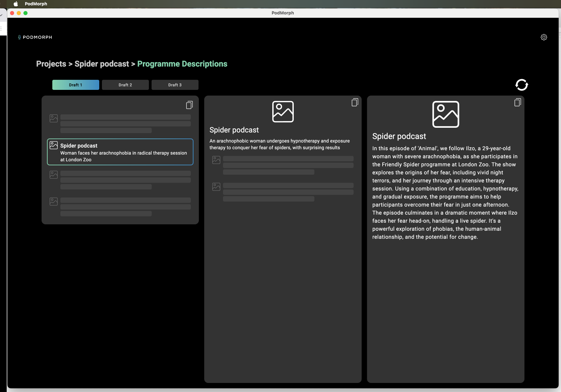
Task: Open the Draft 3 tab
Action: [x=175, y=85]
